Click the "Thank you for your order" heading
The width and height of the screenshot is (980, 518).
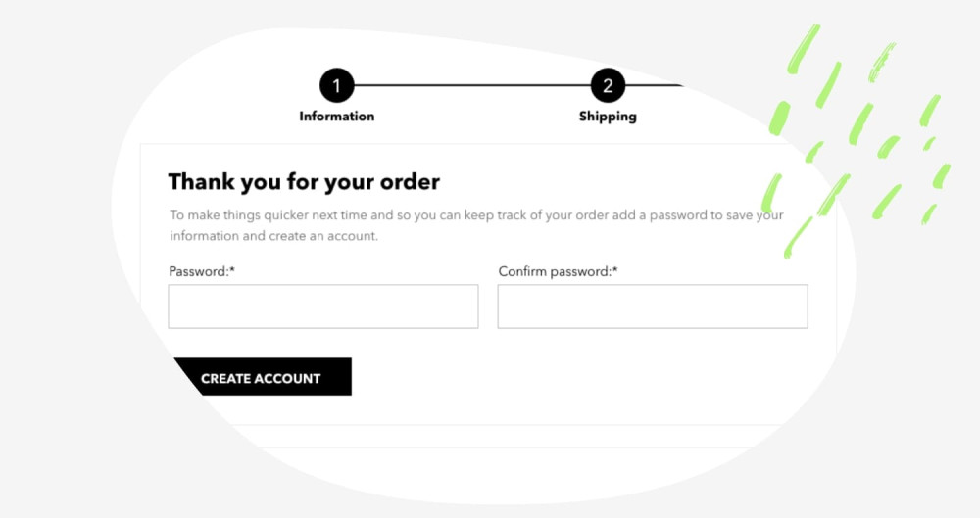tap(304, 182)
